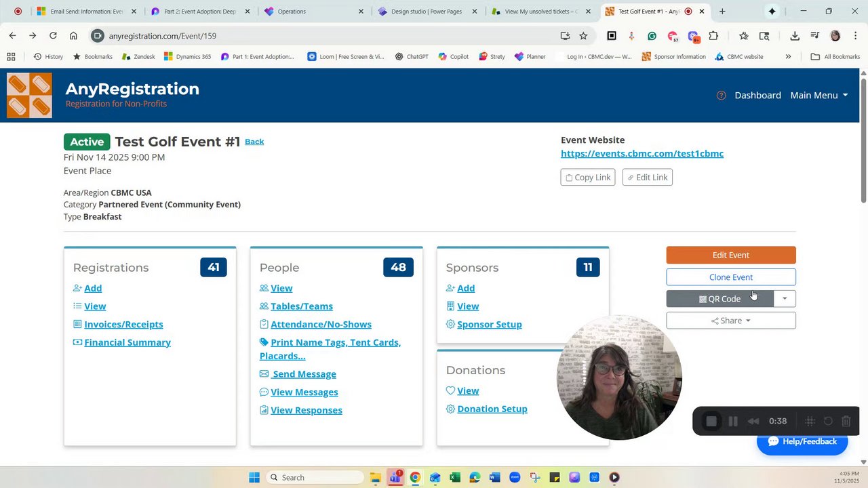Stop the screen recording square button
Screen dimensions: 868x488
click(x=711, y=421)
